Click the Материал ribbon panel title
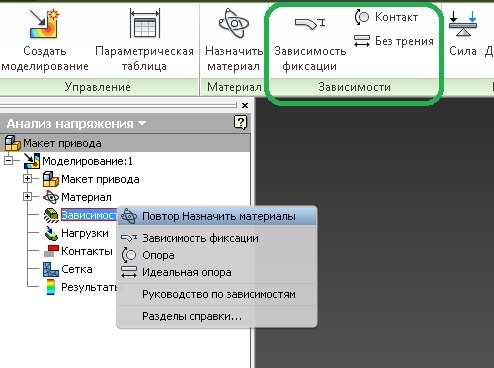494x368 pixels. pyautogui.click(x=234, y=87)
